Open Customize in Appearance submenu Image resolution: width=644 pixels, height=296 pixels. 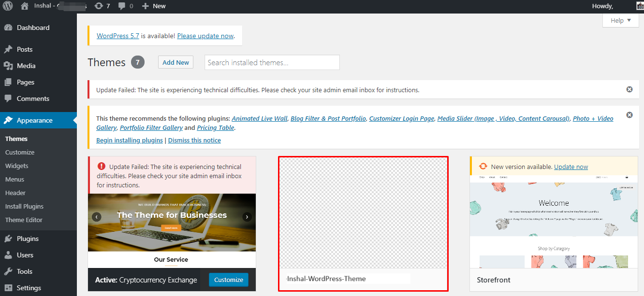(20, 152)
